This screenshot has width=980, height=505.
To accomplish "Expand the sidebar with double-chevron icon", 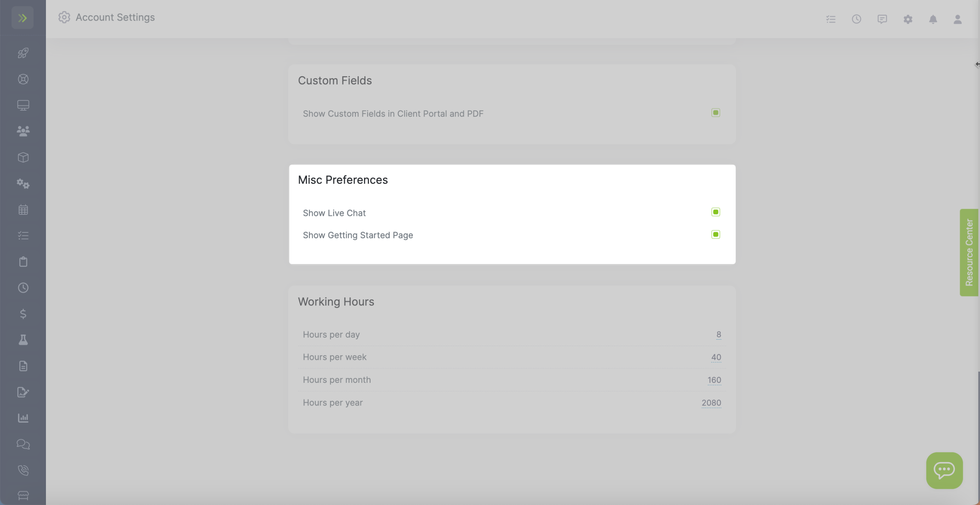I will click(x=23, y=18).
